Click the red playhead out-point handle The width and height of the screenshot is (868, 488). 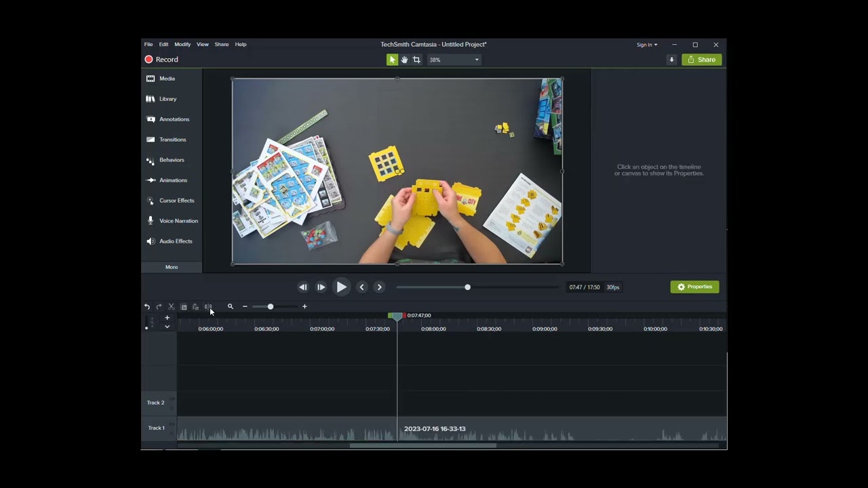point(404,316)
